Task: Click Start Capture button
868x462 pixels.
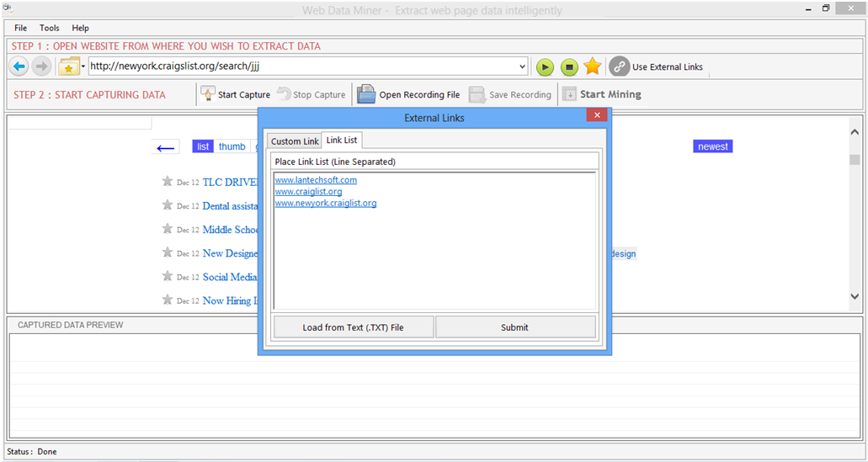Action: point(235,94)
